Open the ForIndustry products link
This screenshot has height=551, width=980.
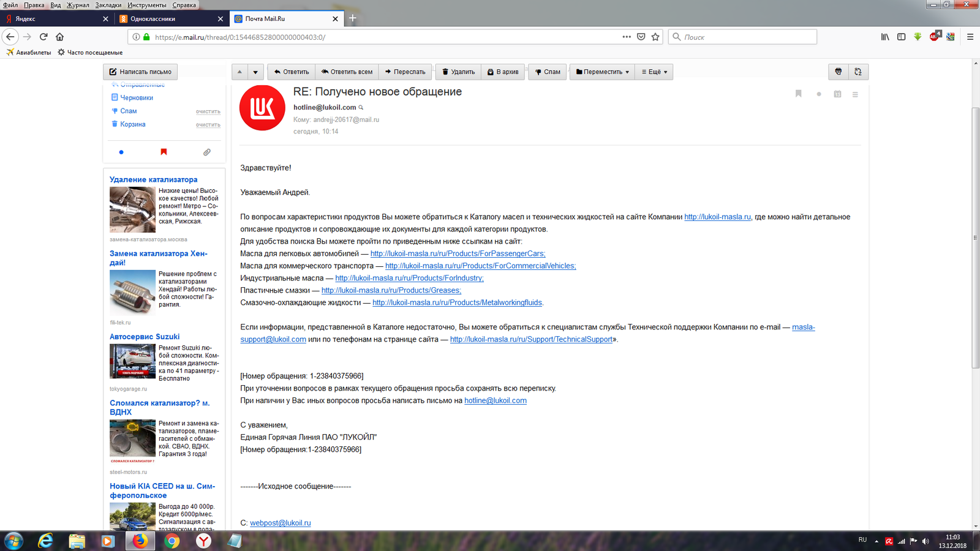pyautogui.click(x=409, y=278)
